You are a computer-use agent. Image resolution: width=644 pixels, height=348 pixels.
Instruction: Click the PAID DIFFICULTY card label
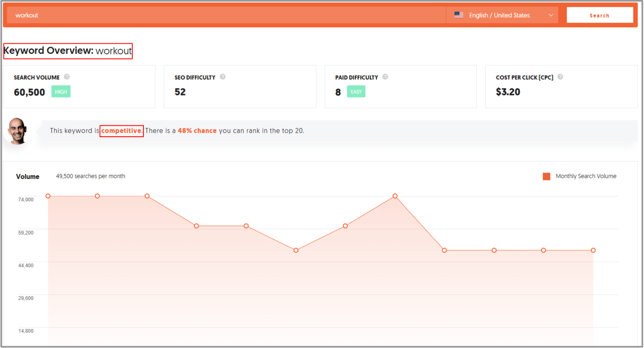(x=357, y=77)
